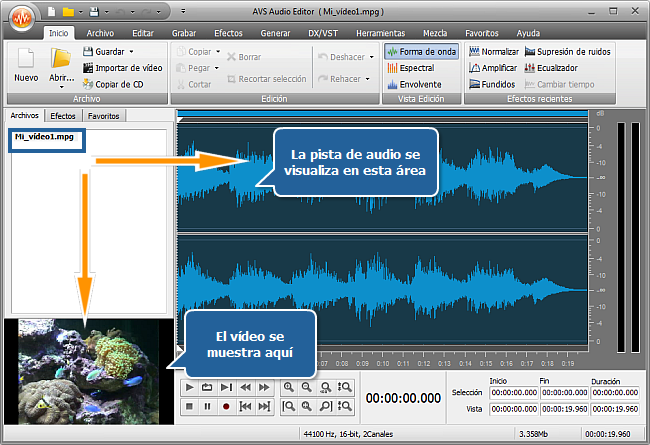Expand the Copiar dropdown arrow
This screenshot has height=445, width=650.
[x=218, y=52]
